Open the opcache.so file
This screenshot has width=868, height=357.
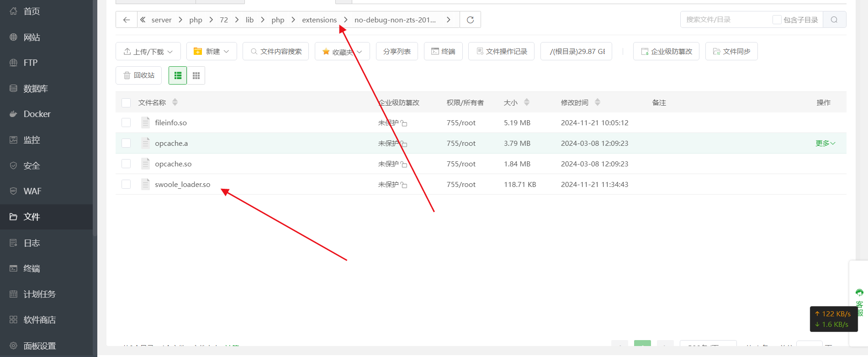pyautogui.click(x=173, y=164)
